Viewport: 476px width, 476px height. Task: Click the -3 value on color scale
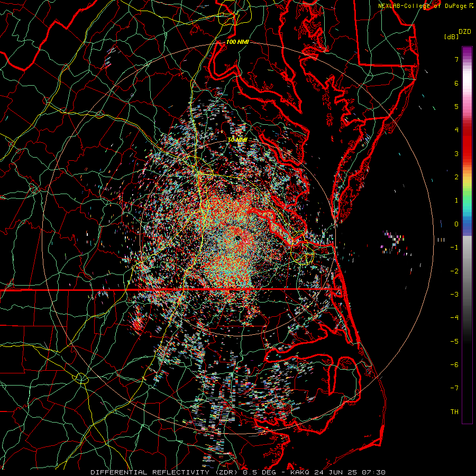pyautogui.click(x=454, y=295)
